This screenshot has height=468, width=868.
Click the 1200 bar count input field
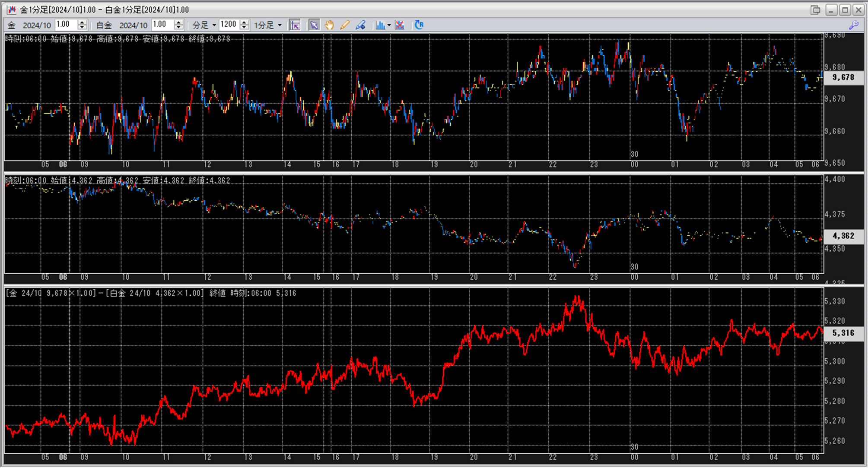pyautogui.click(x=229, y=25)
